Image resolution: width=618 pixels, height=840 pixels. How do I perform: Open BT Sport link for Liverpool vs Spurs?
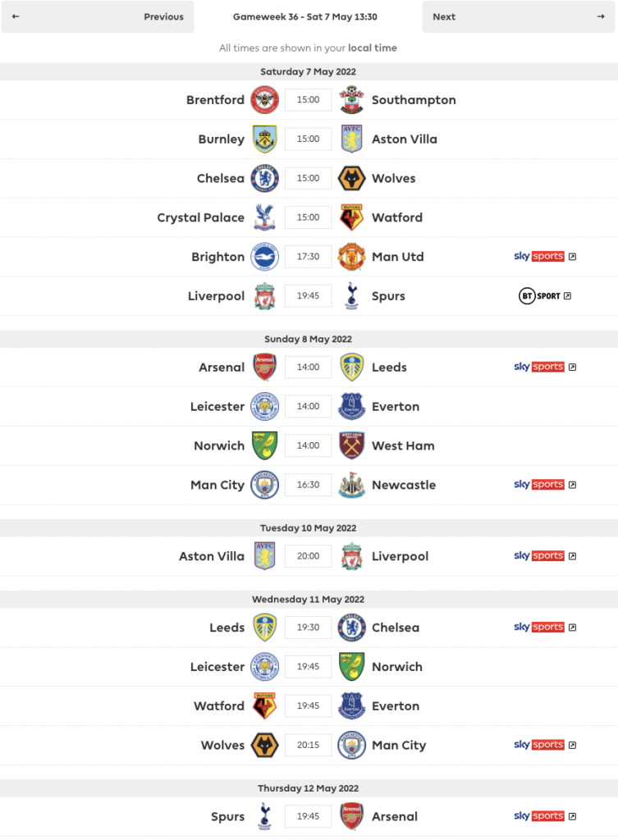545,295
